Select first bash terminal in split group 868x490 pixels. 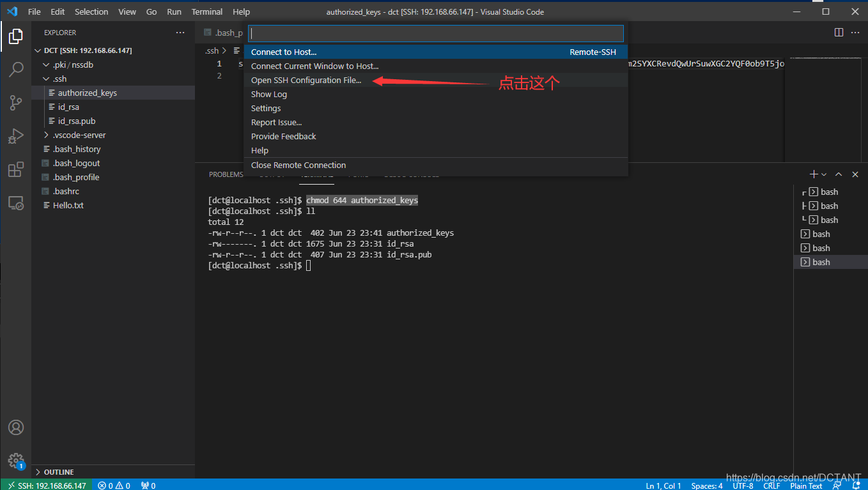830,192
